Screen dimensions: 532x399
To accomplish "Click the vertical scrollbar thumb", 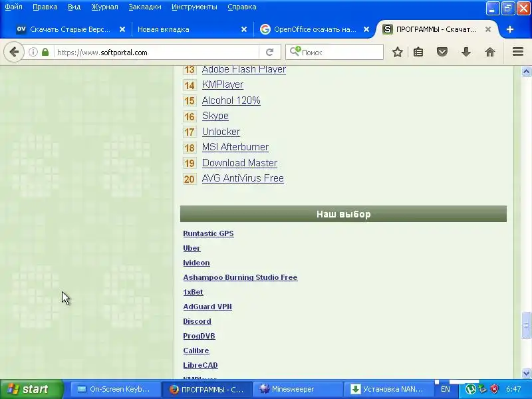I will coord(526,325).
